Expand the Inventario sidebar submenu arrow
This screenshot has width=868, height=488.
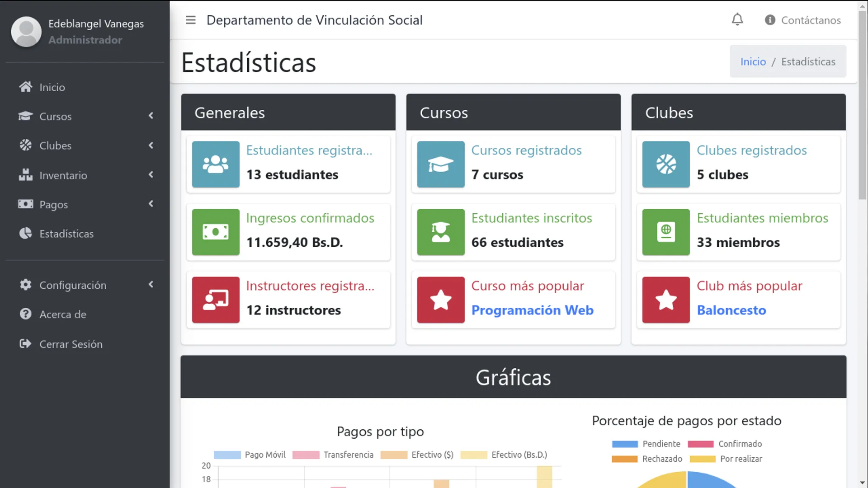point(151,175)
